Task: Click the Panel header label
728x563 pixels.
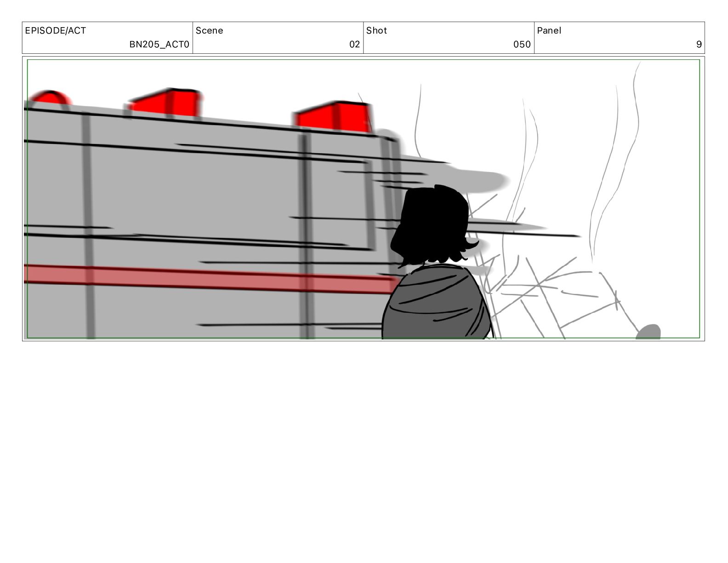Action: (x=549, y=31)
